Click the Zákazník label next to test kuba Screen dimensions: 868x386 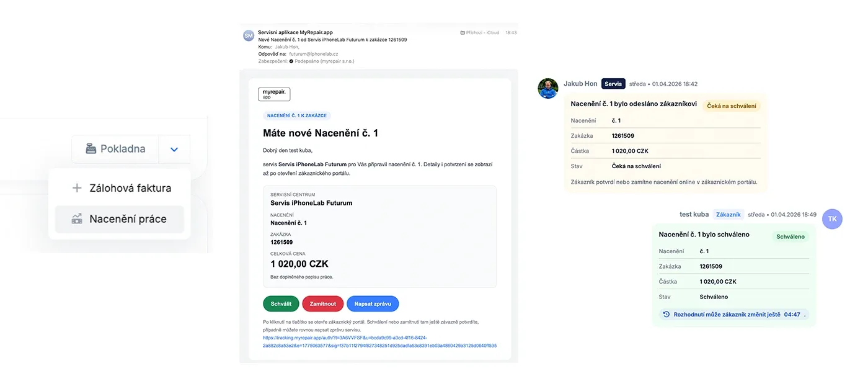tap(728, 213)
